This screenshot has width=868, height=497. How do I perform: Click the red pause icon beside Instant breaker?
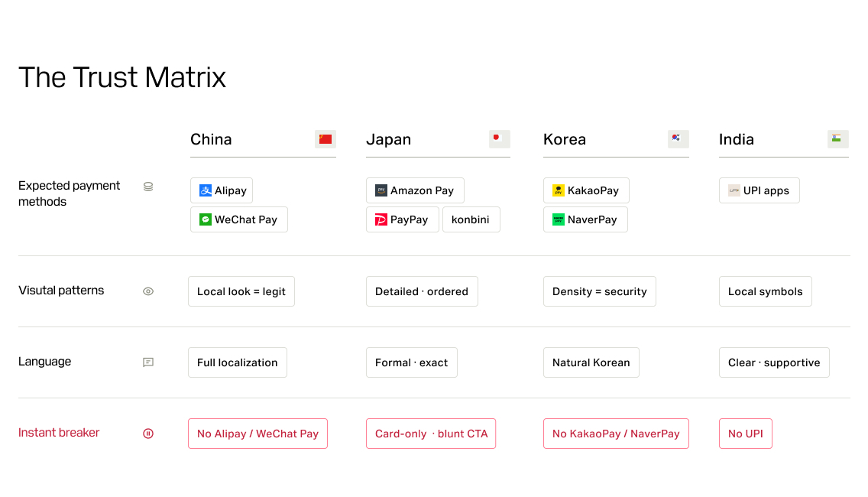click(147, 434)
